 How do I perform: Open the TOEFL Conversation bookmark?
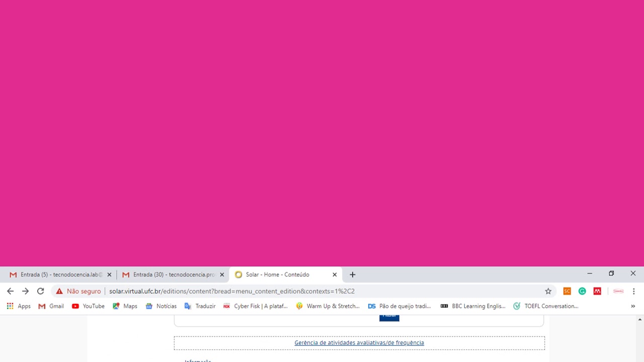pyautogui.click(x=546, y=306)
